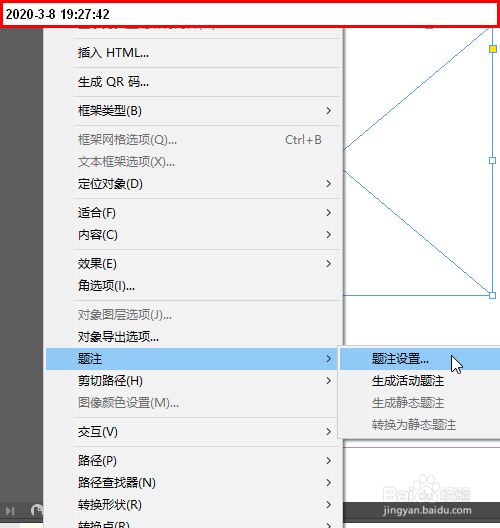Open the 剪切路径(H) submenu
Viewport: 500px width, 528px height.
point(193,381)
